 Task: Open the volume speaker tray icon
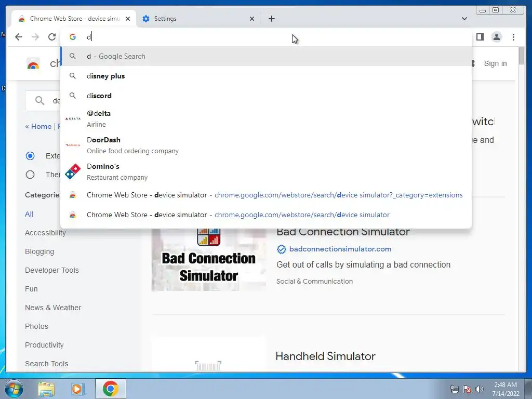[479, 389]
